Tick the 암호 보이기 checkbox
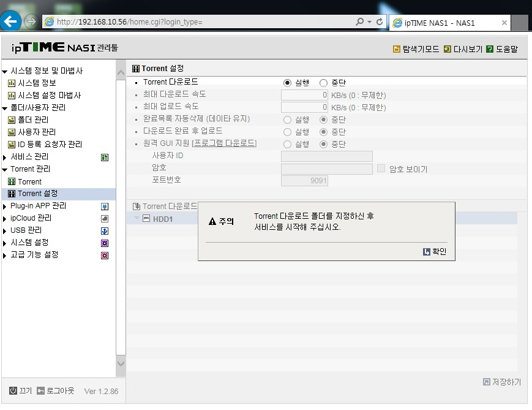532x410 pixels. coord(381,169)
